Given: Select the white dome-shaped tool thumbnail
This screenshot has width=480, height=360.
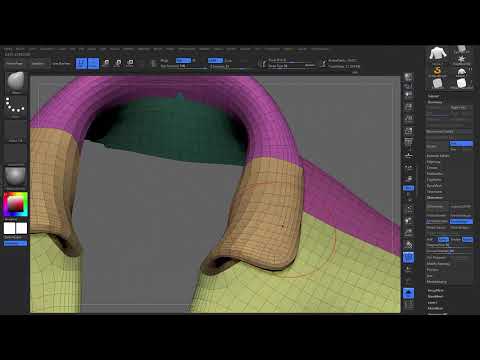Looking at the screenshot, I should (461, 72).
